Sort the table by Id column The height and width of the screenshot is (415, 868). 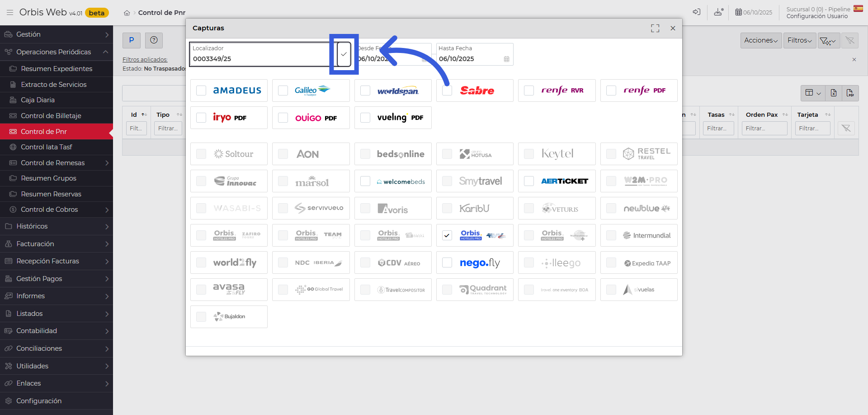pyautogui.click(x=144, y=115)
